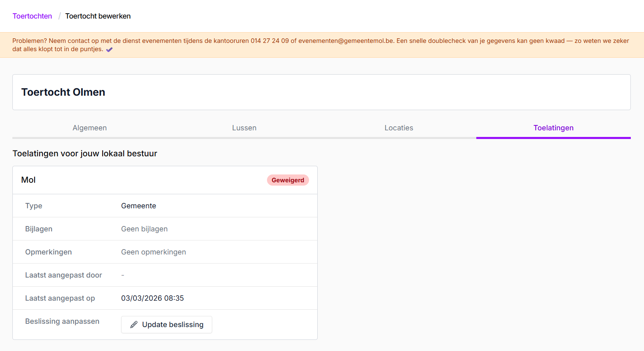Click the evenementen@gemeentemol.be email address in banner
The image size is (644, 351).
pos(346,41)
